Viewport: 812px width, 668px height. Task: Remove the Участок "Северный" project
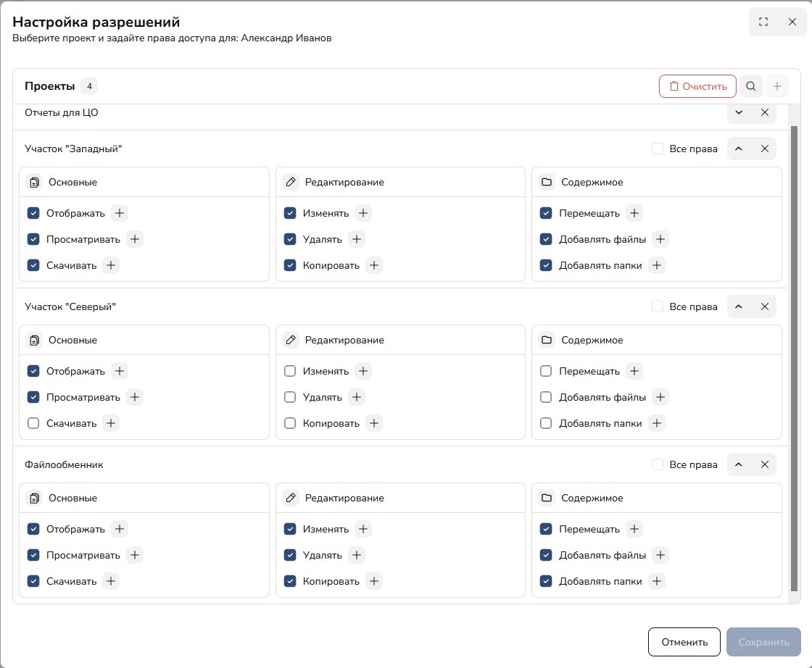click(x=765, y=306)
